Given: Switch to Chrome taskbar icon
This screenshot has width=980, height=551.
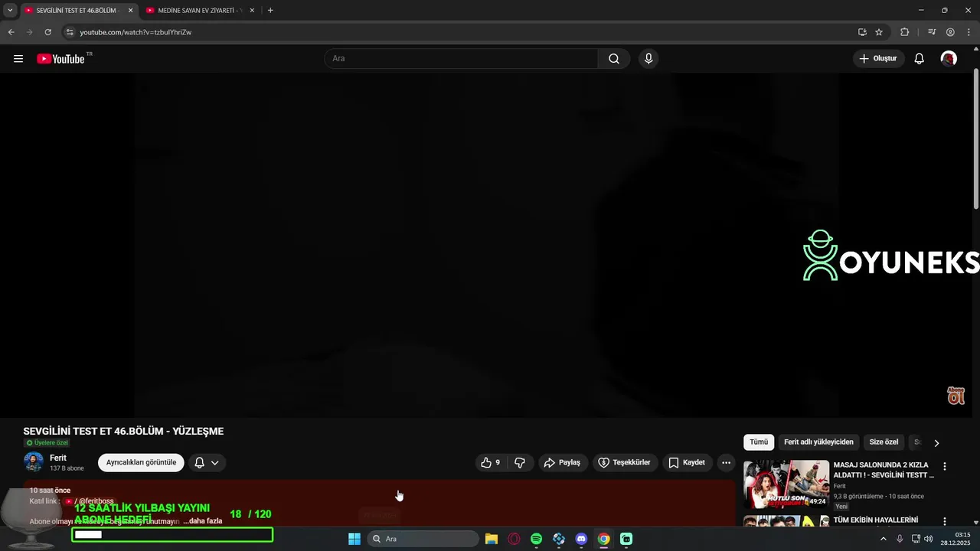Looking at the screenshot, I should point(603,539).
